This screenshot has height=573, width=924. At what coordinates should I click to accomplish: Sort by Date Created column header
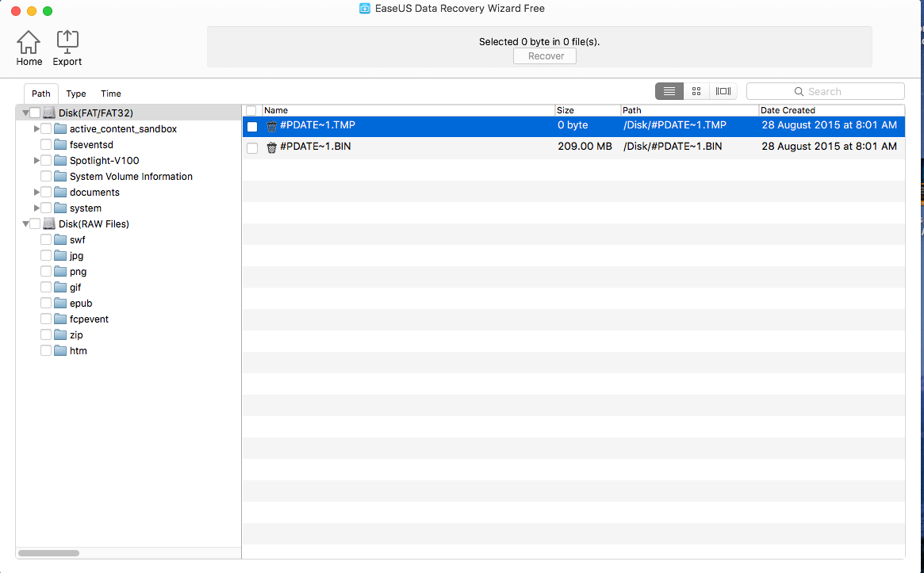[x=831, y=110]
